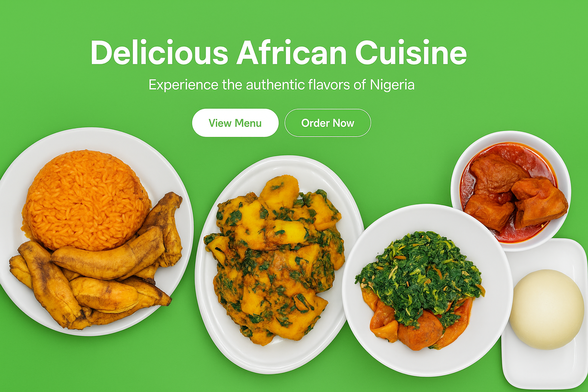
Task: Click the word African in headline
Action: tap(292, 52)
